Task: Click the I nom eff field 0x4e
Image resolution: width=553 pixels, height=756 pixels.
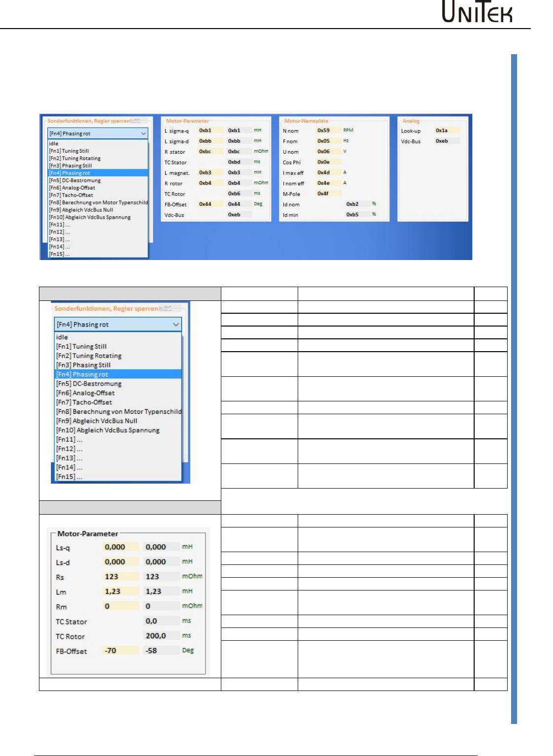Action: point(329,183)
